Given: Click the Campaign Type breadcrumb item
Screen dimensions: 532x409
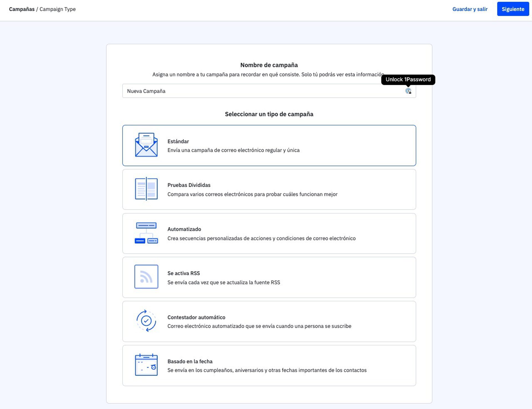Looking at the screenshot, I should tap(57, 9).
